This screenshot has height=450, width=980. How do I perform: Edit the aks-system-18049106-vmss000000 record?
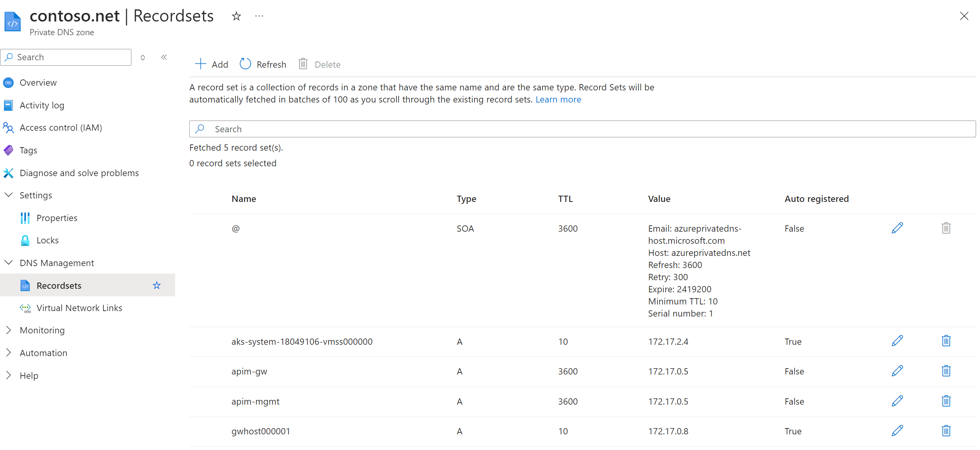coord(897,341)
